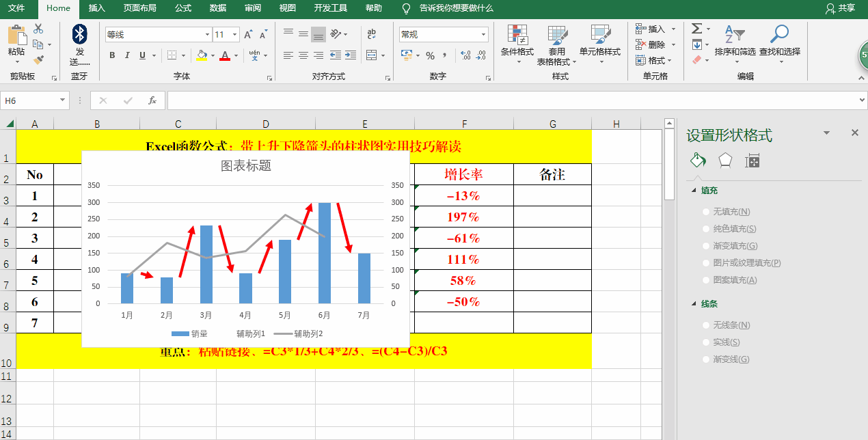868x440 pixels.
Task: Click the 粘贴 paste button
Action: coord(16,41)
